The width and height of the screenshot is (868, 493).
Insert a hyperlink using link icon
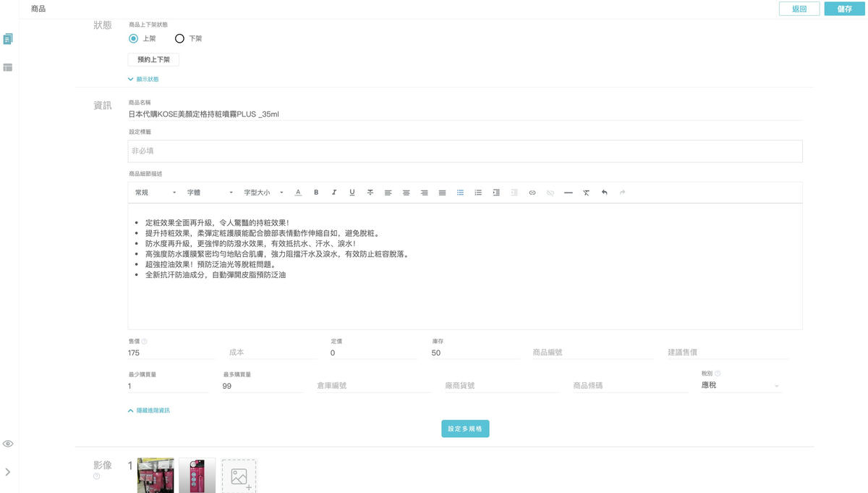click(532, 193)
